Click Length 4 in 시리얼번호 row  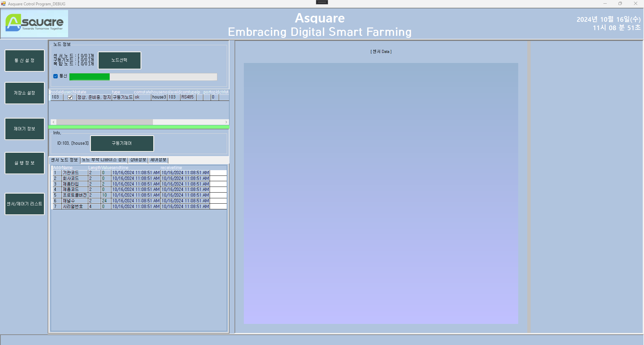click(95, 207)
